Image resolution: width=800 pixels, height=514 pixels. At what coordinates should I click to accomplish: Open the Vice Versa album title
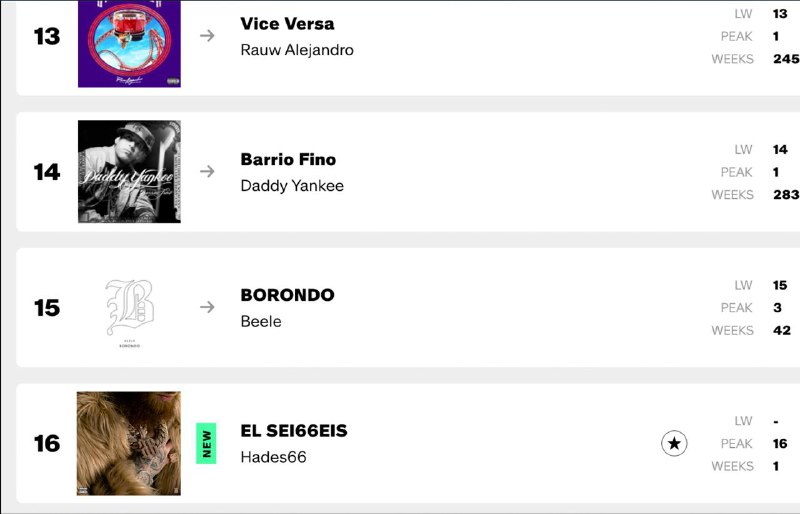click(x=287, y=23)
